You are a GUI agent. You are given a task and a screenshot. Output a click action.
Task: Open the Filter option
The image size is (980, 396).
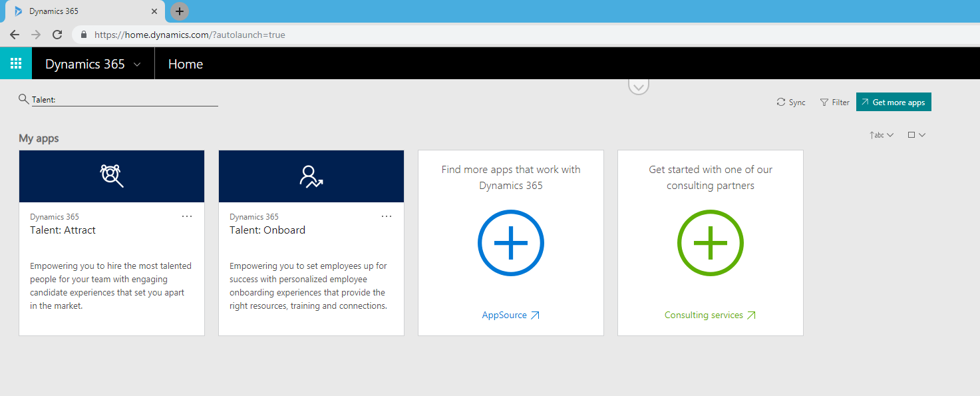[835, 102]
